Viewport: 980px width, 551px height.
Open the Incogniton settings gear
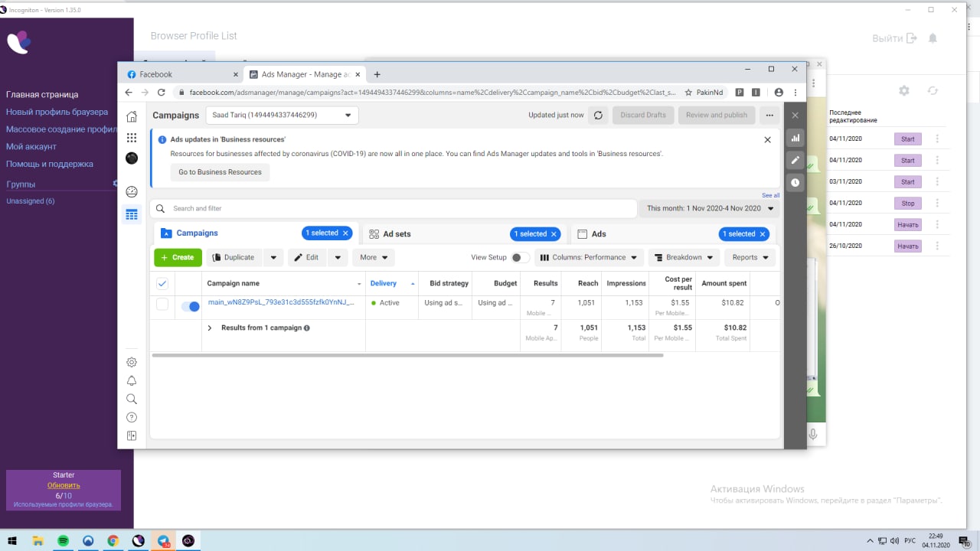click(x=904, y=90)
